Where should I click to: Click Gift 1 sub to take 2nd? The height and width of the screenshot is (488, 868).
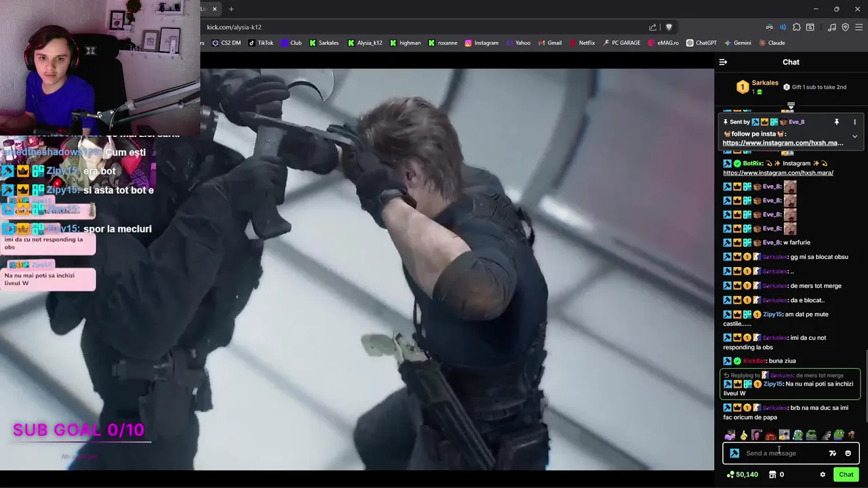[814, 87]
